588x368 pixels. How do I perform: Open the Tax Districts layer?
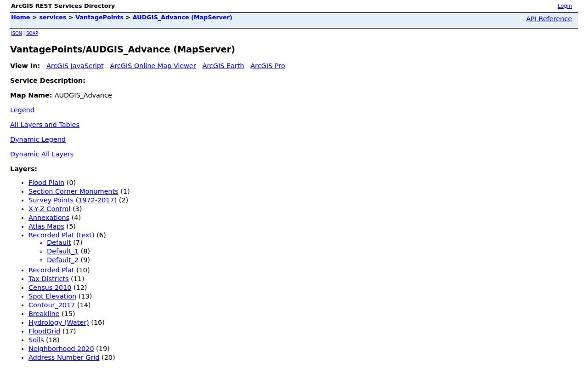click(48, 279)
